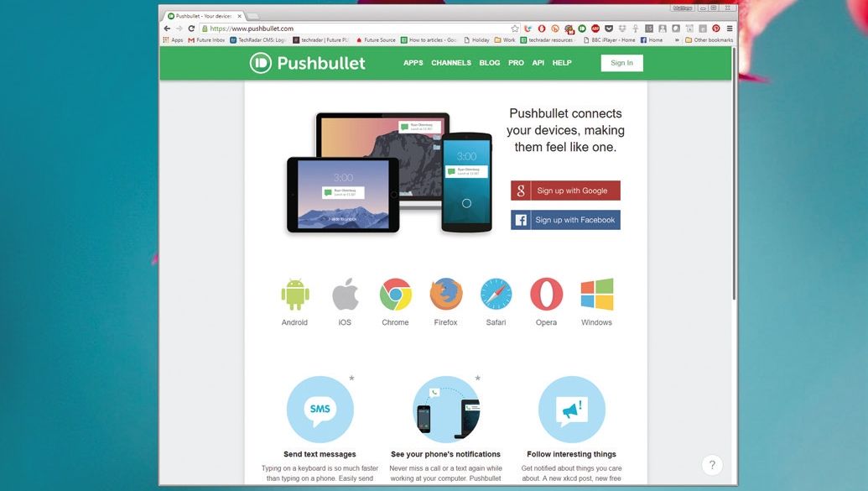
Task: Click the Dropbox extension icon
Action: coord(622,29)
